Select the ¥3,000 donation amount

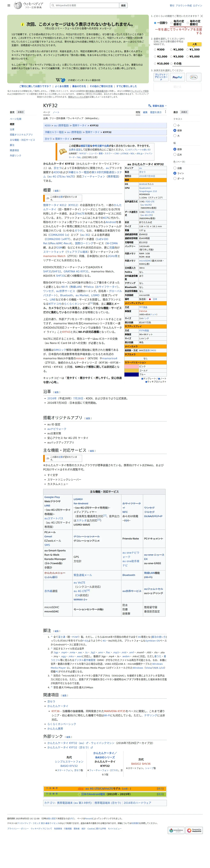tap(171, 57)
